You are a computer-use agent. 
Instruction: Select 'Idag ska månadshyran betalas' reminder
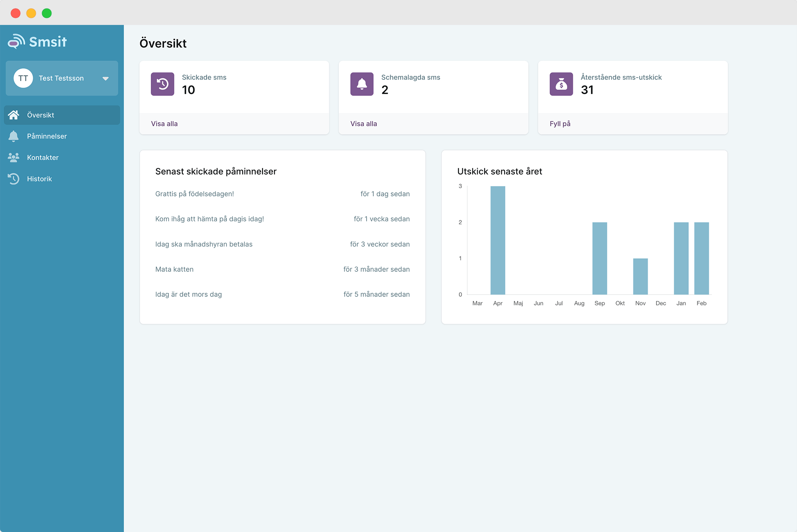click(x=204, y=244)
